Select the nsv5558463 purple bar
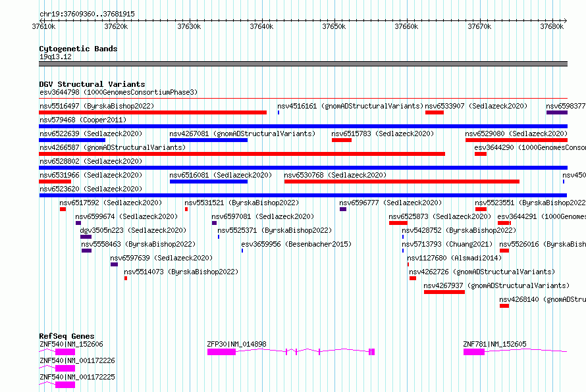The width and height of the screenshot is (586, 392). (x=87, y=251)
